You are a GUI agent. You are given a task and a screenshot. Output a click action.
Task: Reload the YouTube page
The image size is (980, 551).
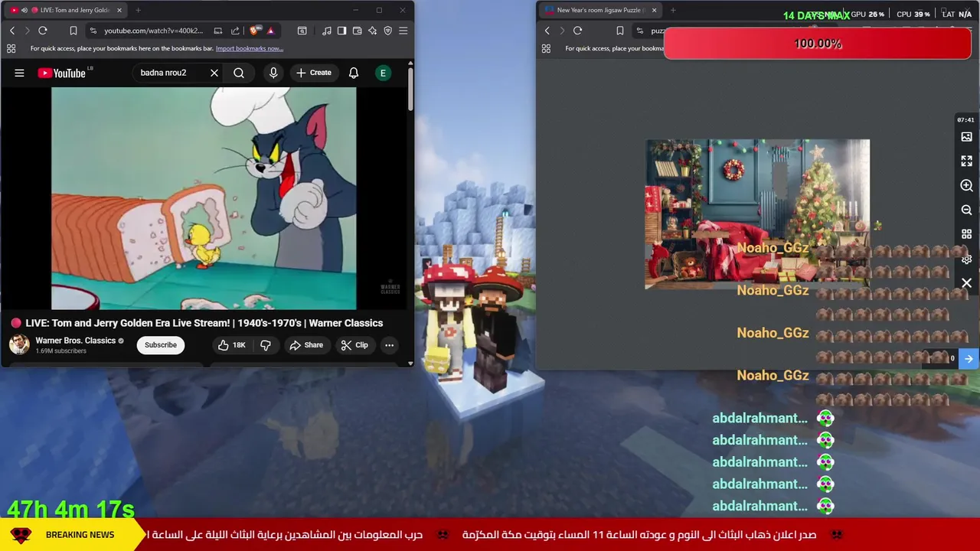click(43, 31)
